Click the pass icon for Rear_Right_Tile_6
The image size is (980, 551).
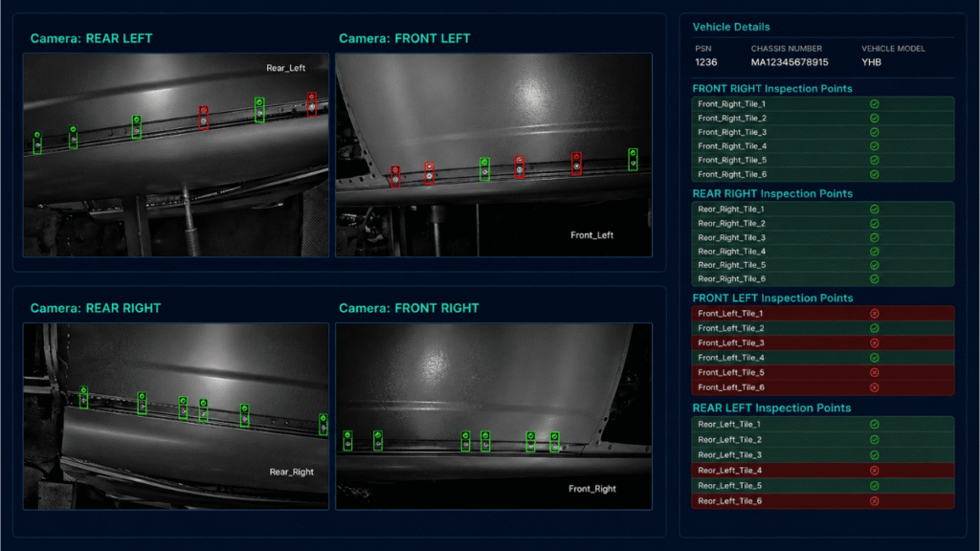(875, 279)
